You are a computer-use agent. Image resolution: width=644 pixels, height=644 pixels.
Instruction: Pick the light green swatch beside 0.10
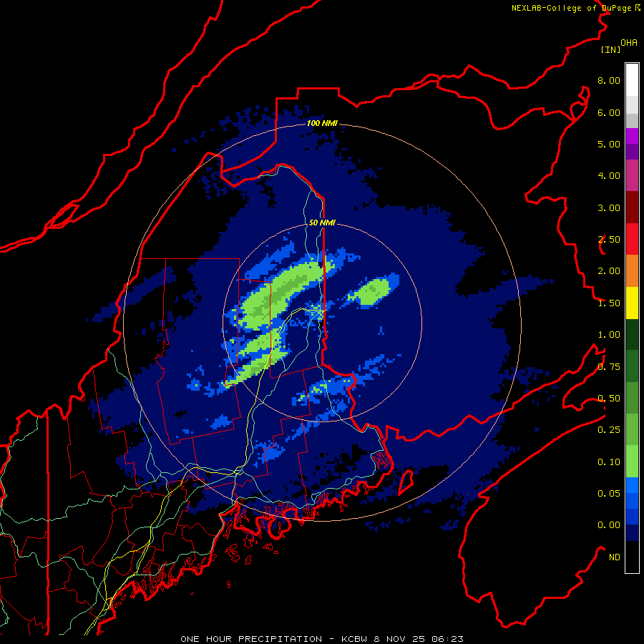pos(632,462)
